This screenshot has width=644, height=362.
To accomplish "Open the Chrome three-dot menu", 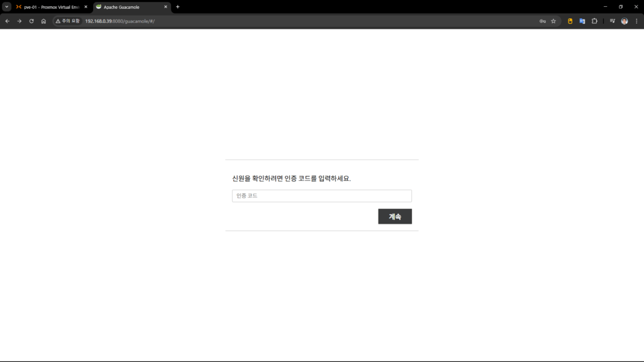I will pyautogui.click(x=636, y=21).
